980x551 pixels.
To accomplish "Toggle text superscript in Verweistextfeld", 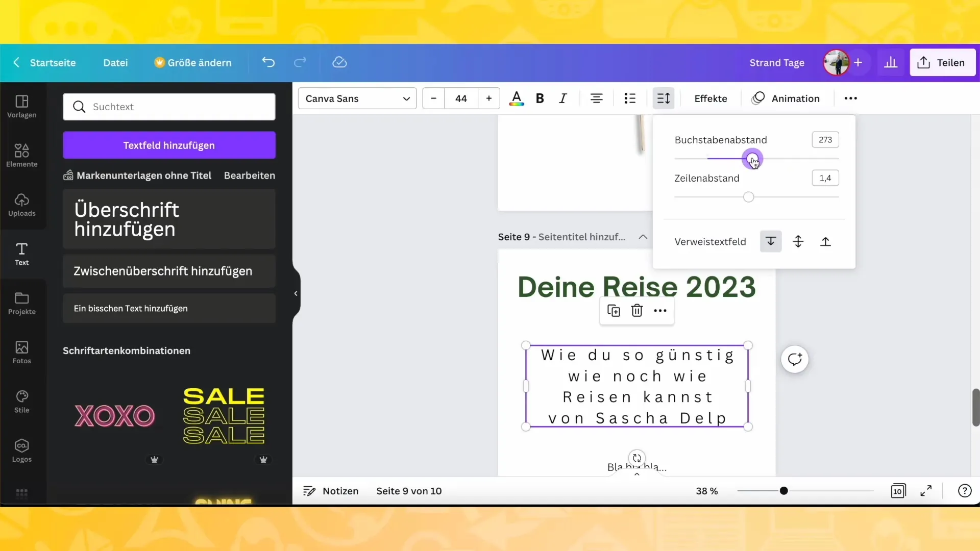I will pos(826,241).
